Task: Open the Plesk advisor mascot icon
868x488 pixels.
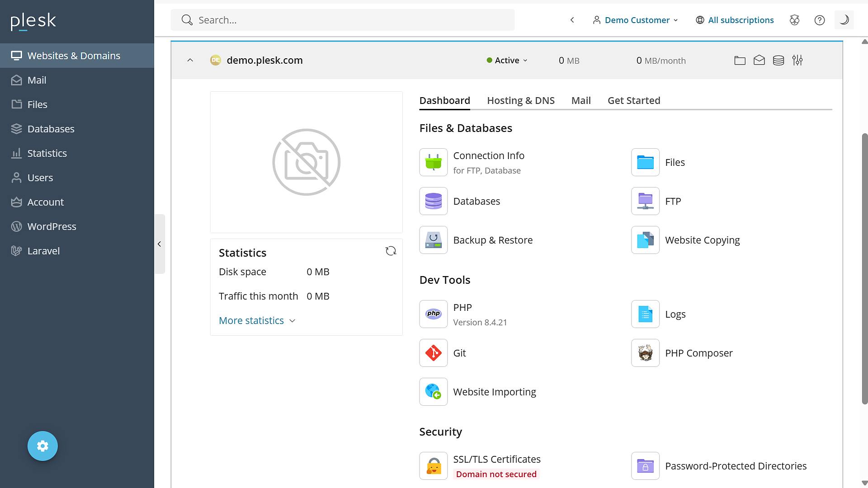Action: click(794, 20)
